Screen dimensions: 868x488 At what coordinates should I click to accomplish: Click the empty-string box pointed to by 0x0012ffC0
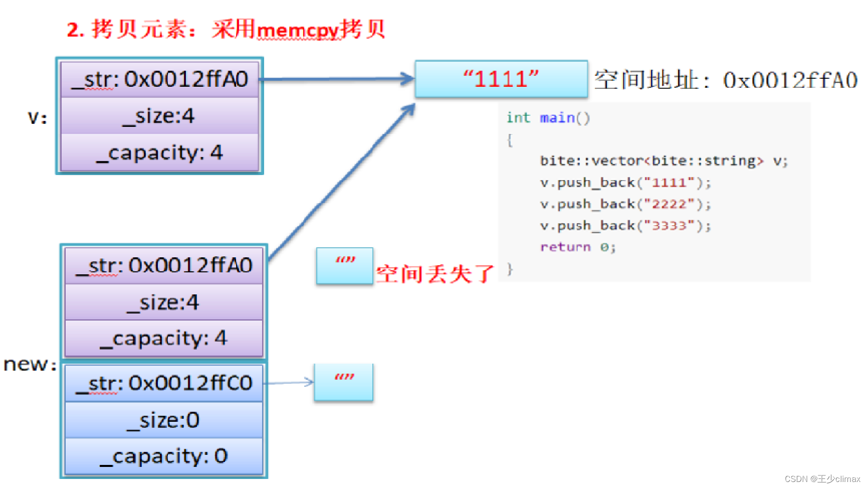344,382
